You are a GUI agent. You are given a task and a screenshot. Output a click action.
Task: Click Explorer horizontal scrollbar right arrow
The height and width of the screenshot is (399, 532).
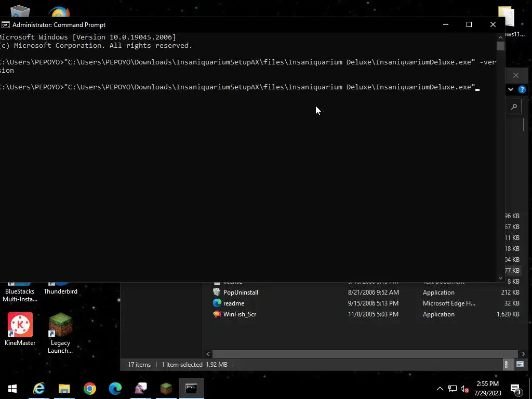point(523,354)
